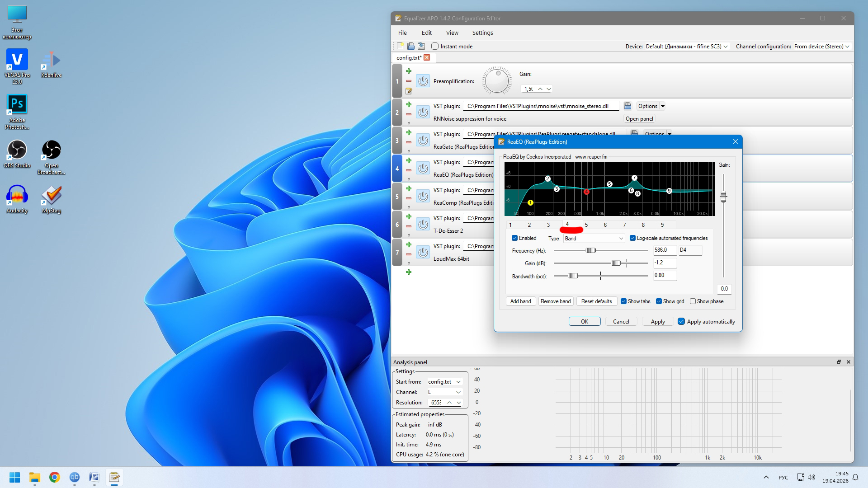The height and width of the screenshot is (488, 868).
Task: Toggle power button for RNNoise plugin row
Action: coord(423,112)
